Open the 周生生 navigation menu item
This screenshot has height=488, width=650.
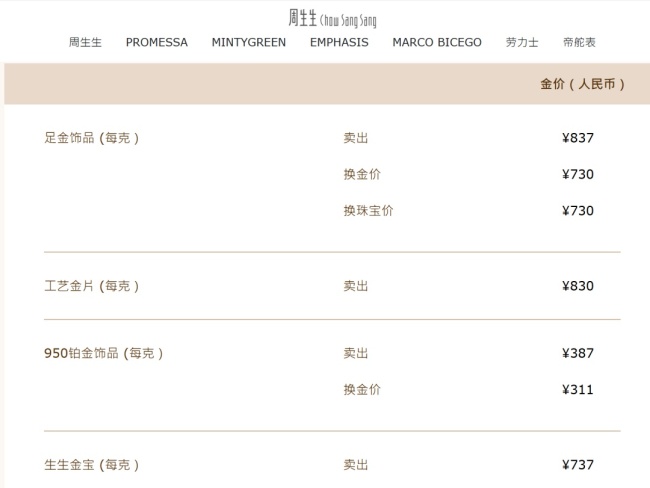[x=85, y=43]
